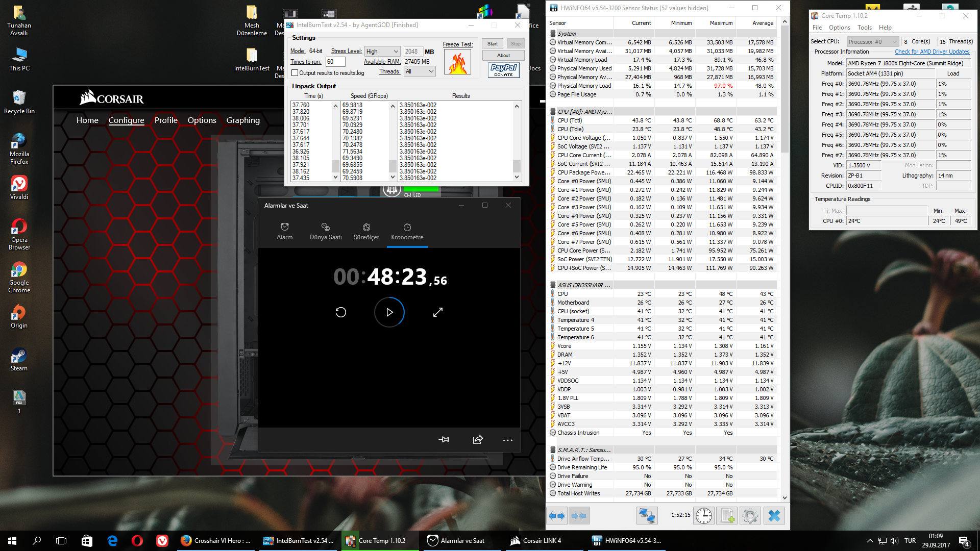Open Corsair Link Home tab

pos(87,120)
